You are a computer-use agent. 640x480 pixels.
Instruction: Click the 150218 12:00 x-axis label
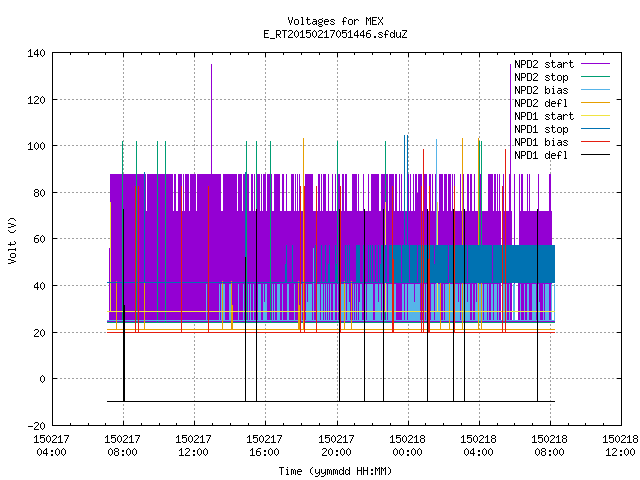620,446
